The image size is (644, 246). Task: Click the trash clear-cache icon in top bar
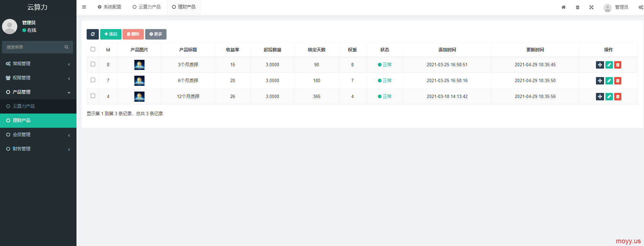(x=578, y=7)
